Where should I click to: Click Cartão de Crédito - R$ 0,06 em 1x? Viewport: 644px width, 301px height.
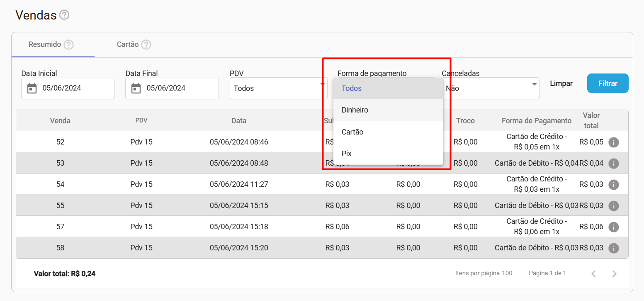[537, 226]
